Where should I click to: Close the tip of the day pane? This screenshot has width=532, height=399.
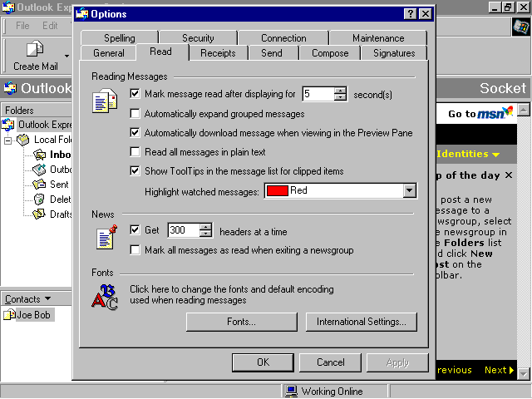(x=508, y=175)
